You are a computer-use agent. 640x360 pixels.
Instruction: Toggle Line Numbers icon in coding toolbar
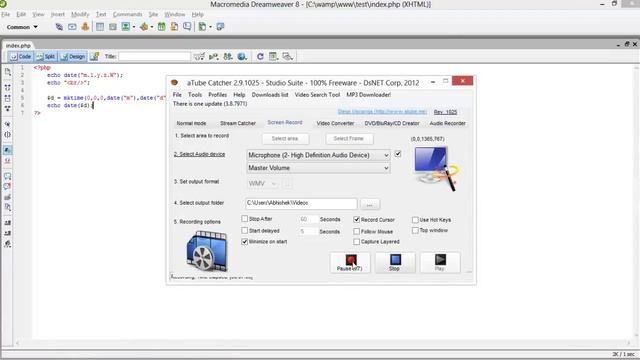pos(8,150)
